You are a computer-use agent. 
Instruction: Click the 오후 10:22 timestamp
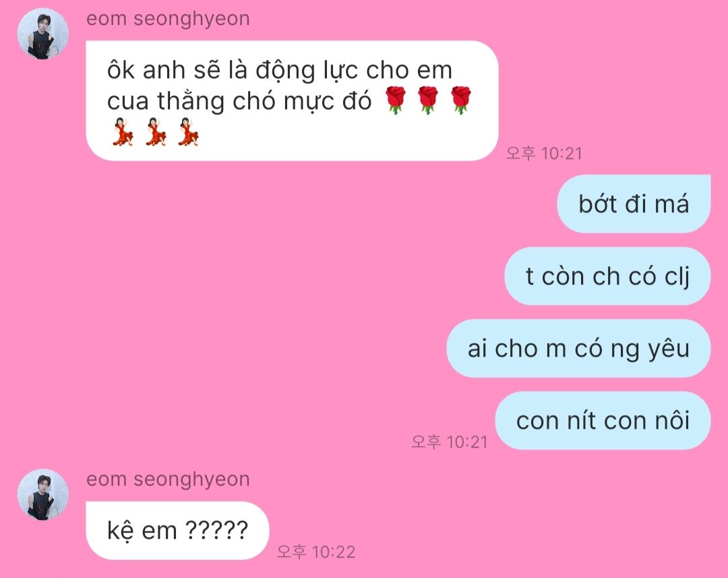click(315, 552)
